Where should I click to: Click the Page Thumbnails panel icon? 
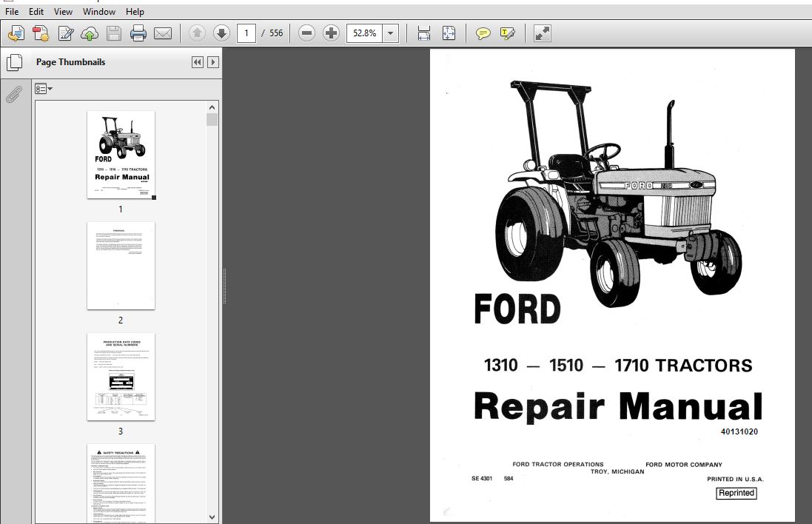click(15, 63)
